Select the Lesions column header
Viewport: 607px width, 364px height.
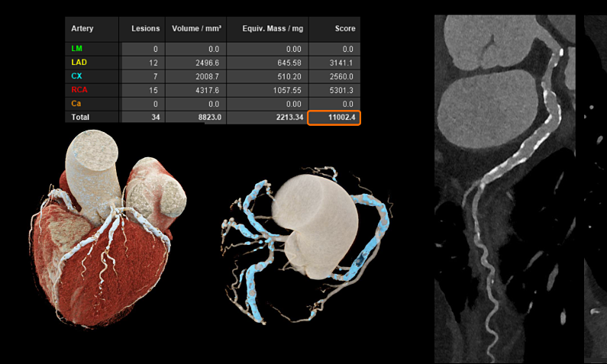[145, 28]
